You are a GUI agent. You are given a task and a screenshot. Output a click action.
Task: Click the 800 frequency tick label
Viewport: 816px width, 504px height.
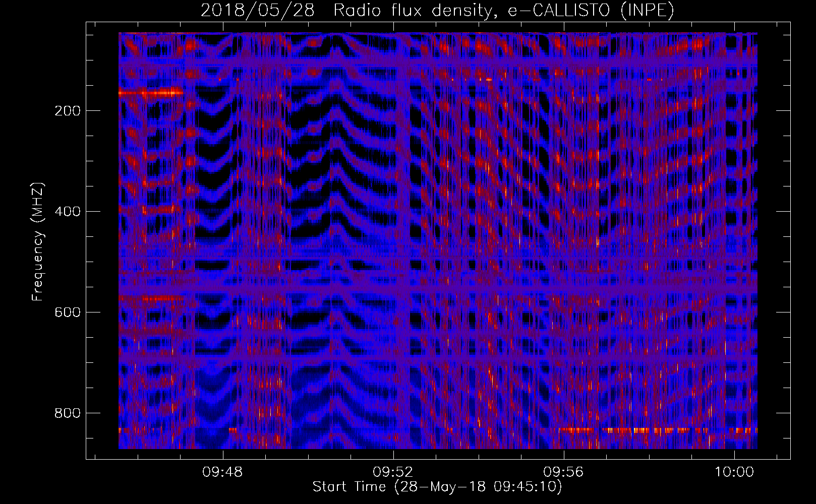click(x=68, y=413)
